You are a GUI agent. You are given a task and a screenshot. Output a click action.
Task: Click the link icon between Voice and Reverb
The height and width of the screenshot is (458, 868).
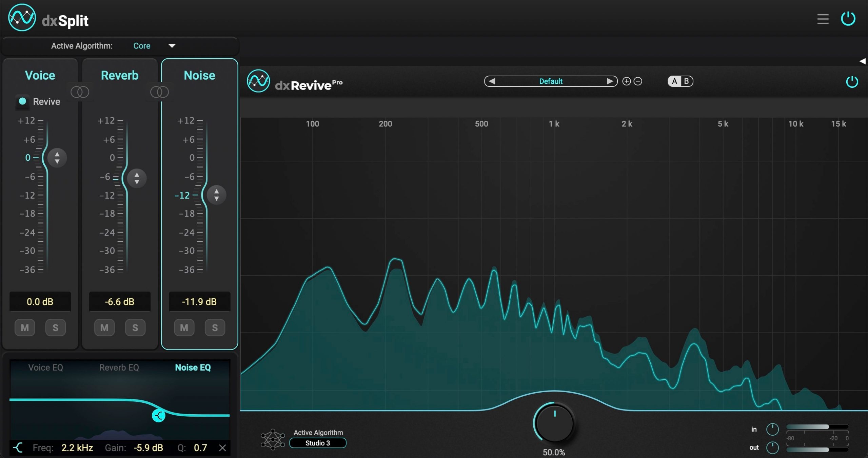coord(80,92)
